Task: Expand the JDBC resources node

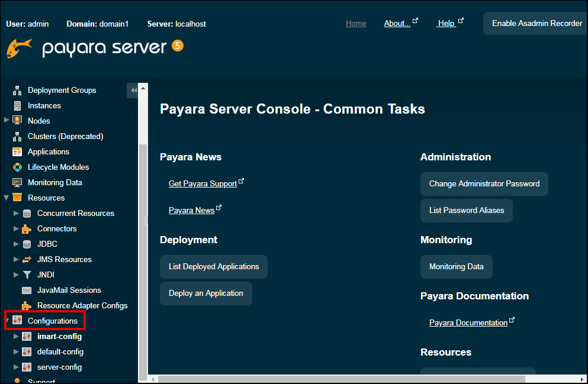Action: (x=16, y=244)
